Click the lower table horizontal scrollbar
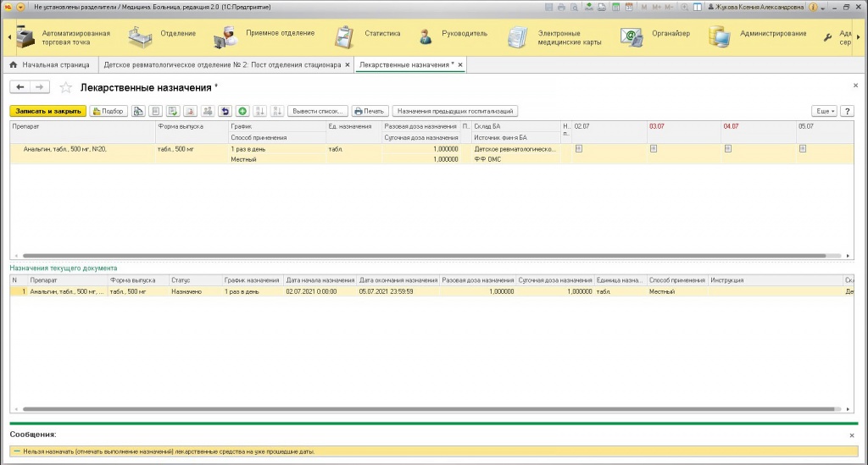 [428, 409]
